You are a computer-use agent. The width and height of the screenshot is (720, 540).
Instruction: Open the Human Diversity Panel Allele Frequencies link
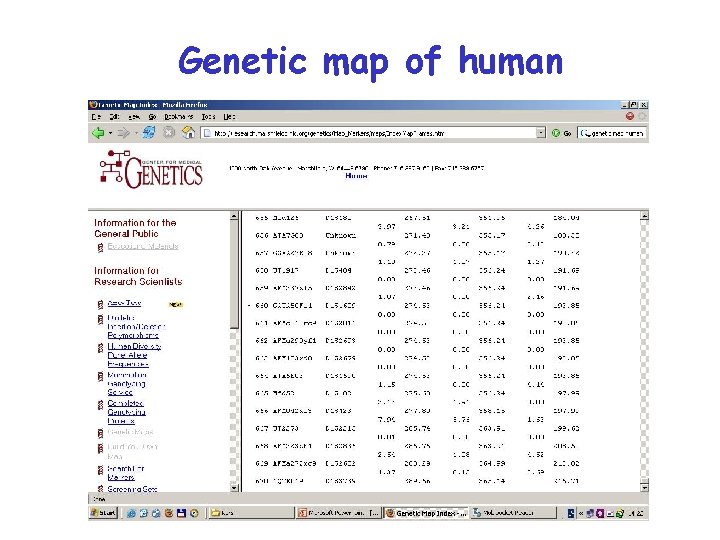click(x=134, y=355)
